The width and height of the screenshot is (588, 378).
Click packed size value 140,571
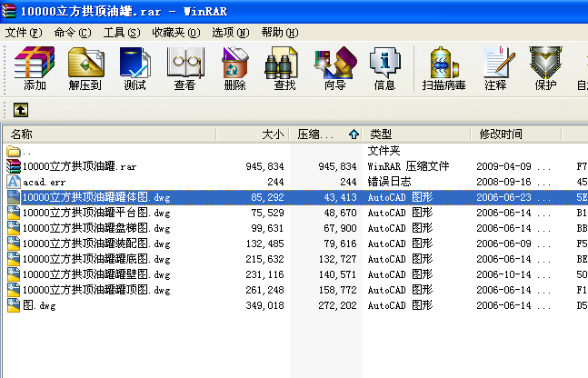pyautogui.click(x=337, y=274)
